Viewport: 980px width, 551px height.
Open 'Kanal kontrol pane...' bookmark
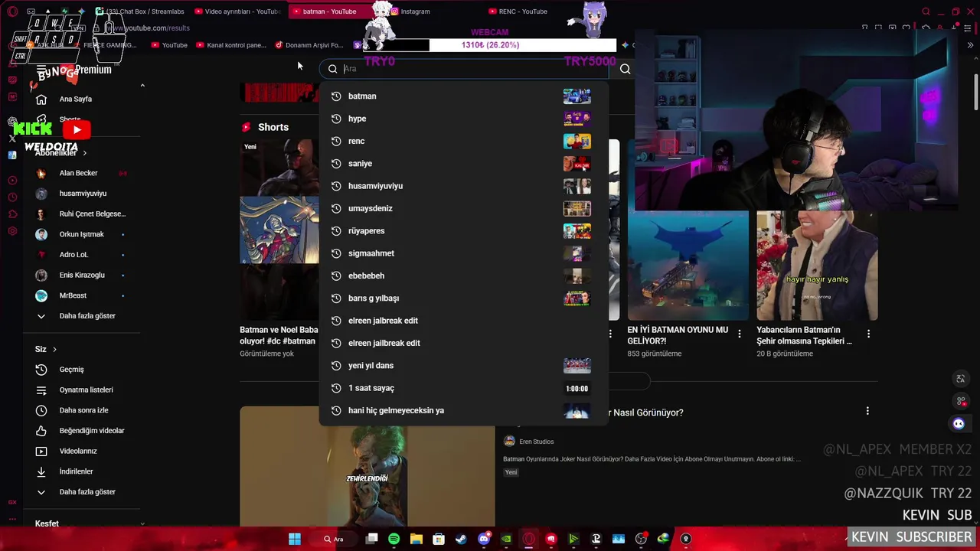click(231, 45)
